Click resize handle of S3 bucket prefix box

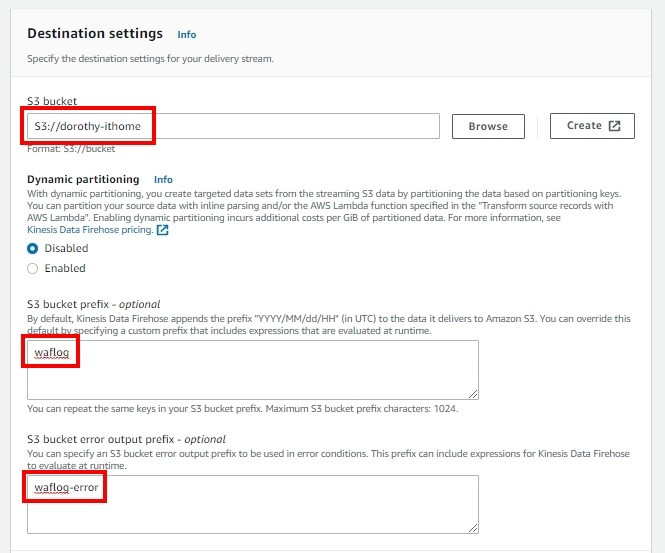473,394
